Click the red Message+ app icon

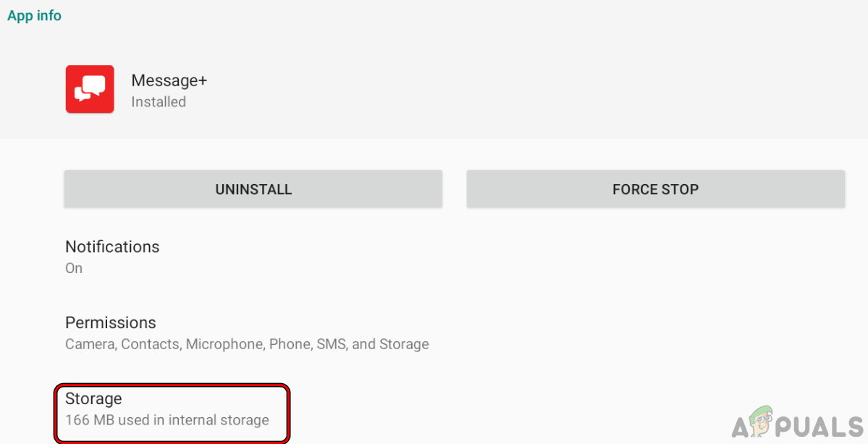pos(90,89)
